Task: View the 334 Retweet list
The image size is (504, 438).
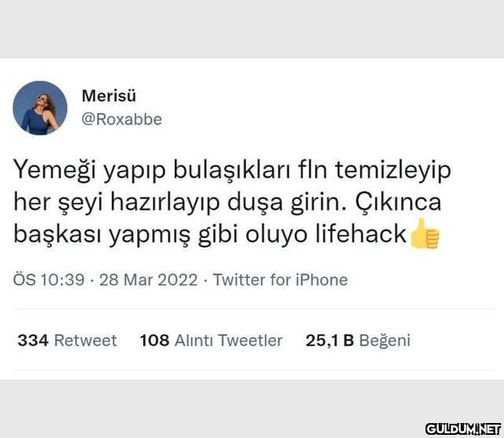Action: (67, 340)
